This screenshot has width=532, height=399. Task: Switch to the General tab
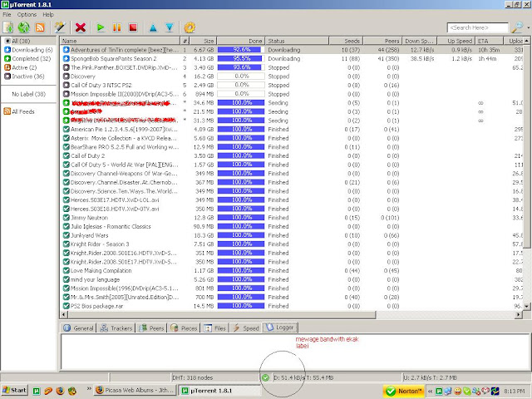pyautogui.click(x=79, y=328)
